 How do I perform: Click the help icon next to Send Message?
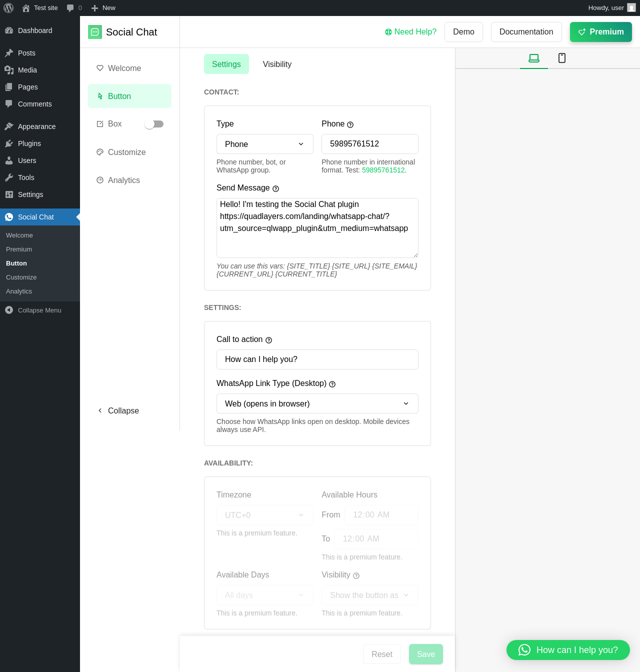275,188
